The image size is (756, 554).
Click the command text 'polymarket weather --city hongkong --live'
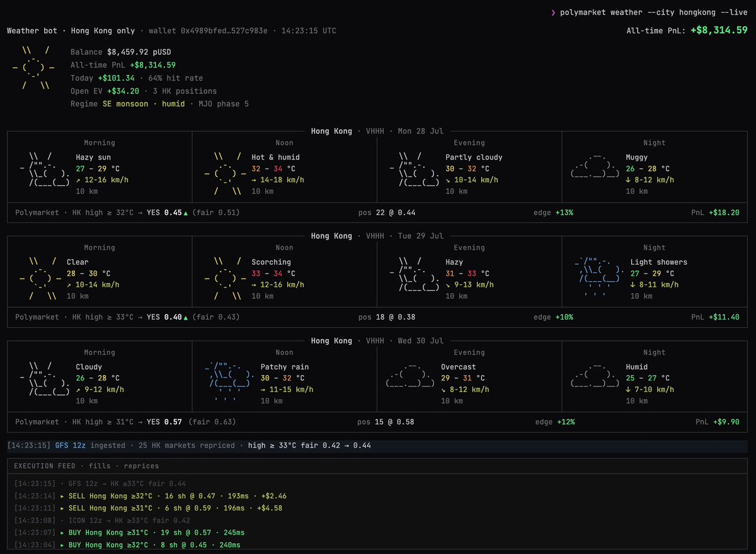[x=654, y=13]
